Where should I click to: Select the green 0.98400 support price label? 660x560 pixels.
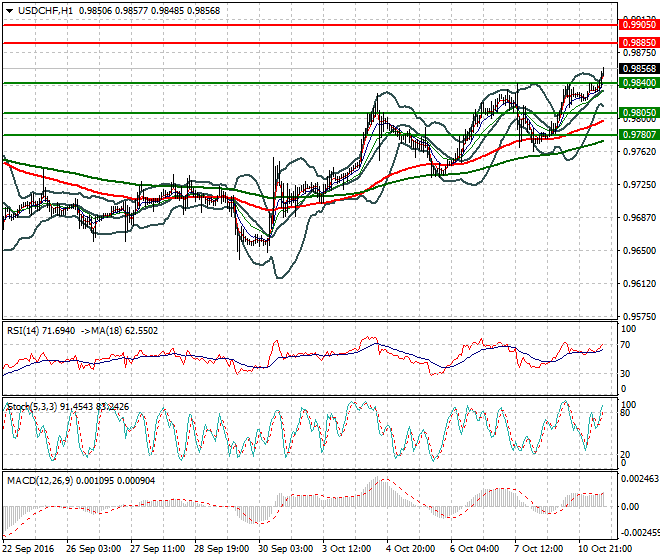pos(639,83)
